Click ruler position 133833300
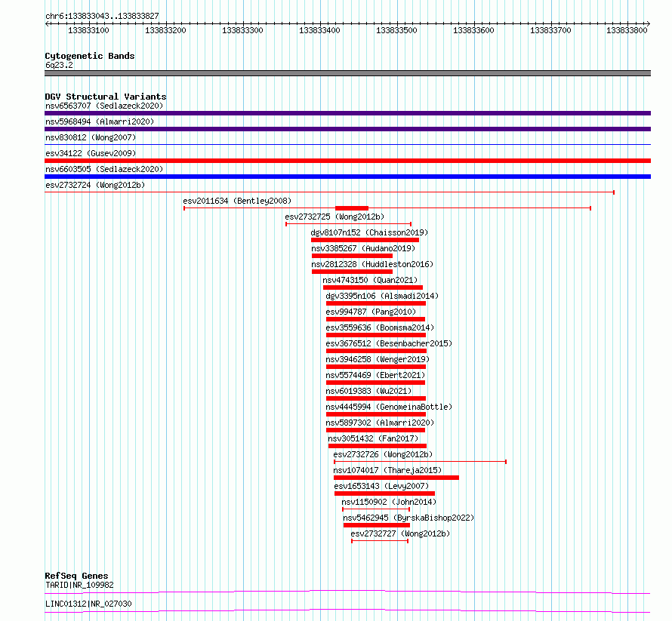672x621 pixels. click(x=242, y=30)
